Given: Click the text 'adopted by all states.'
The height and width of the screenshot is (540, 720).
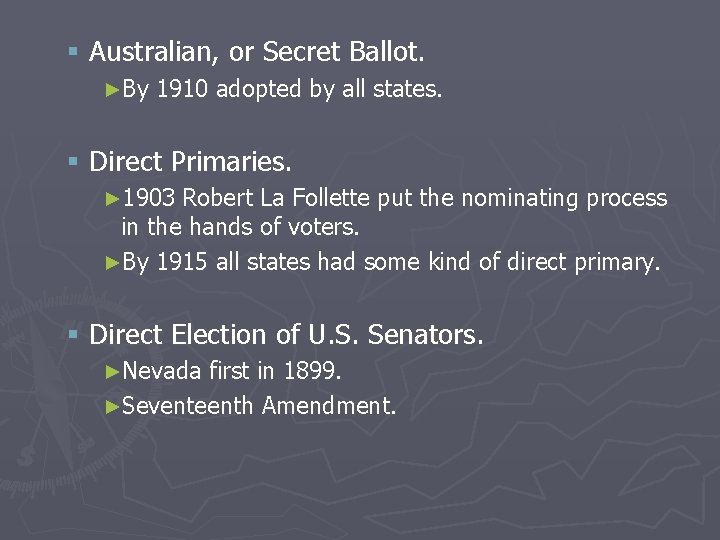Looking at the screenshot, I should (x=329, y=89).
